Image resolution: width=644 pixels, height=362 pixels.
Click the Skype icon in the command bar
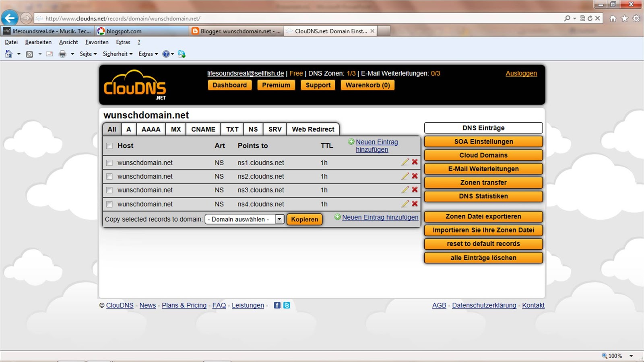click(x=182, y=54)
